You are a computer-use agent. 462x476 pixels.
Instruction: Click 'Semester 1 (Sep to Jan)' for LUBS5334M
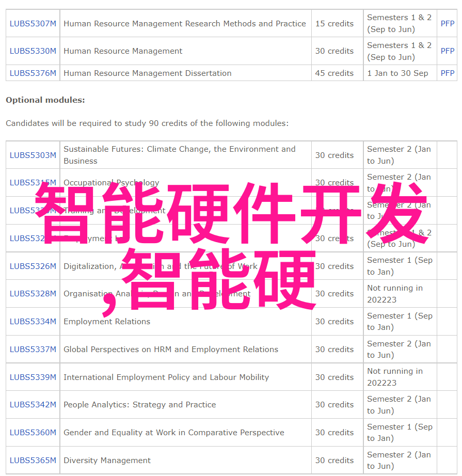tap(400, 322)
